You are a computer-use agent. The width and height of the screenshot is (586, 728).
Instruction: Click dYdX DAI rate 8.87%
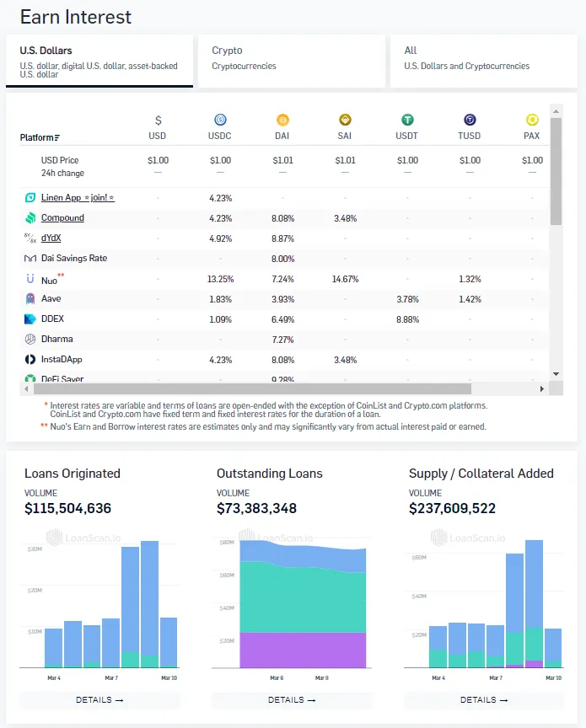(283, 238)
